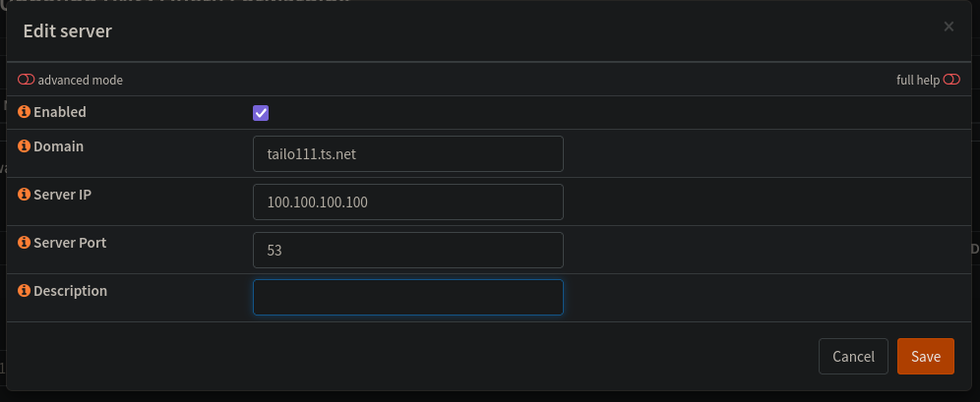Show help via the Domain info icon

[25, 146]
